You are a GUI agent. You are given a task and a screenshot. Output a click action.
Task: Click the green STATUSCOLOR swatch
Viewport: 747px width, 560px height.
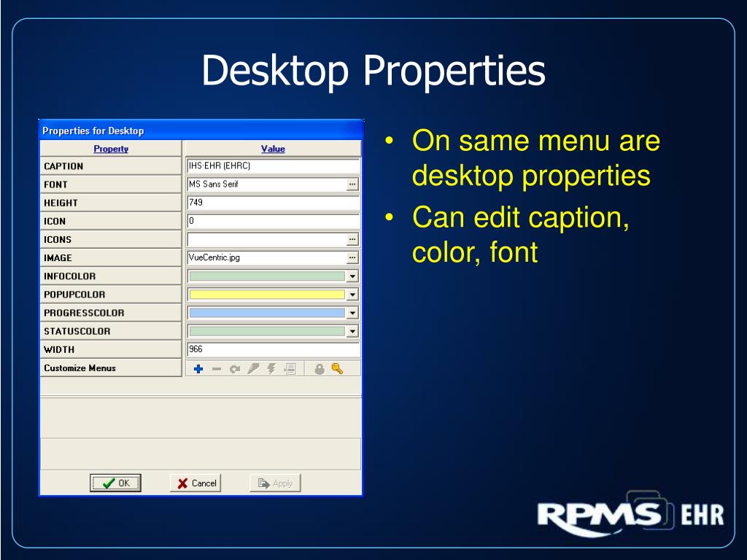[267, 332]
